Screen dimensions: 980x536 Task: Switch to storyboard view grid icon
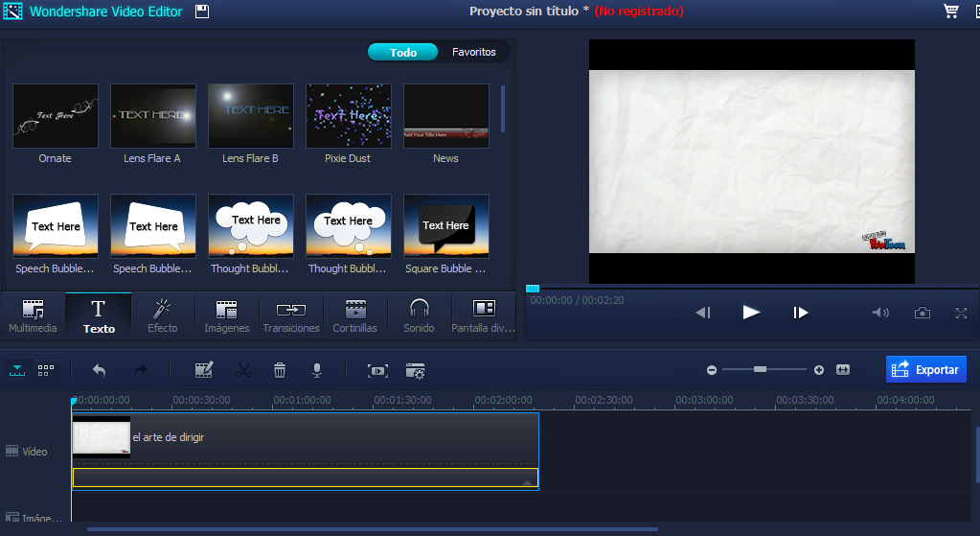[x=46, y=370]
